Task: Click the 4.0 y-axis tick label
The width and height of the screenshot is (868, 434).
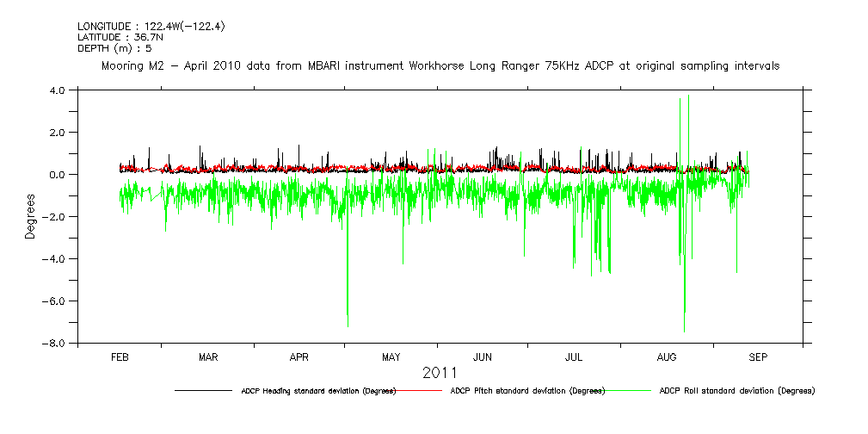Action: pos(58,90)
